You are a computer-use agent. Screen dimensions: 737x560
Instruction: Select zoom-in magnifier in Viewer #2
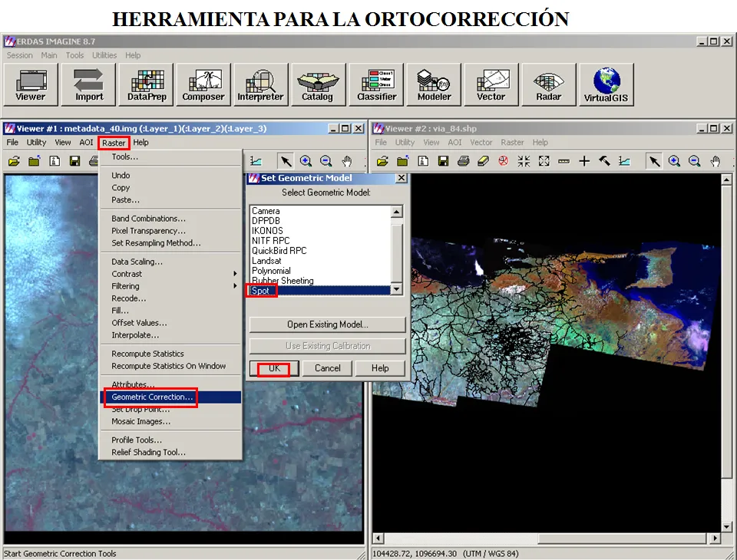(675, 161)
